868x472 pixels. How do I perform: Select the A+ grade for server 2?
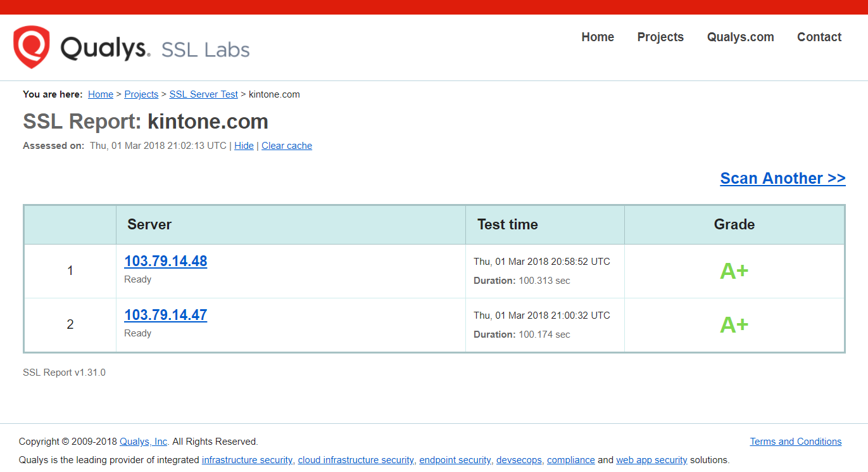pyautogui.click(x=734, y=325)
